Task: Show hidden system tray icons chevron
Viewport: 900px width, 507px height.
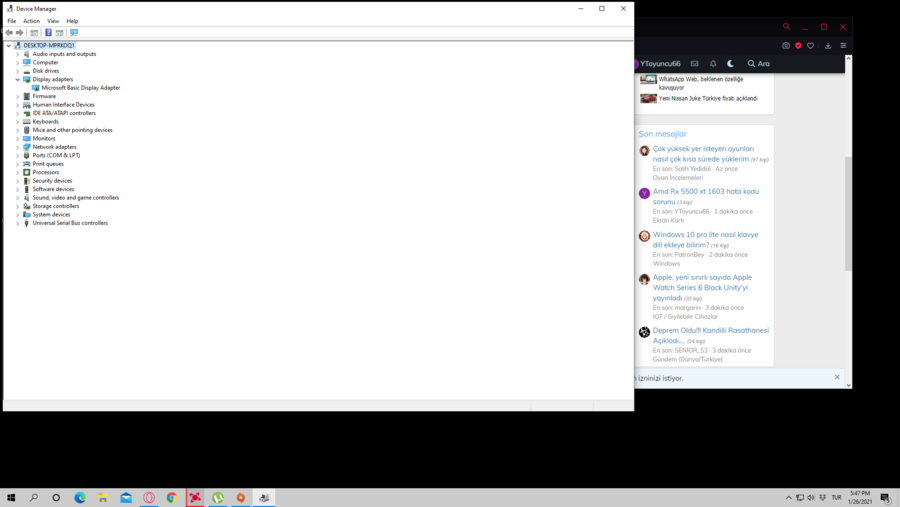Action: (x=789, y=498)
